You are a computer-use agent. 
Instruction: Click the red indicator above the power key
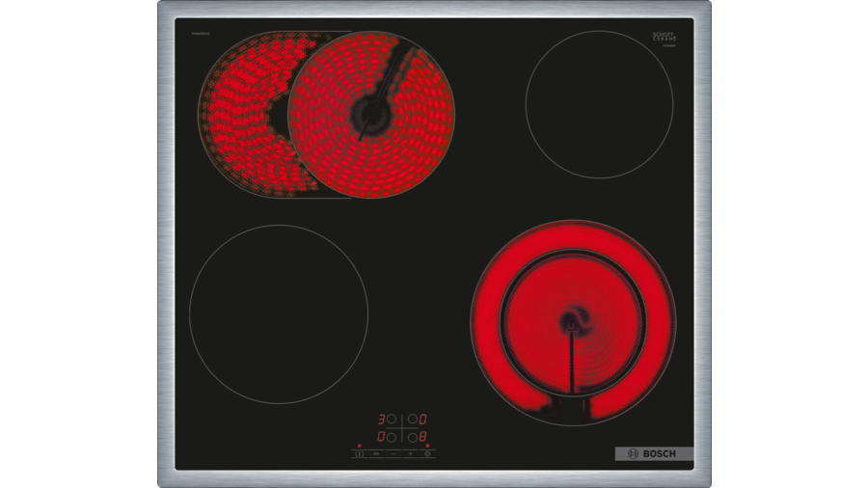tap(360, 446)
